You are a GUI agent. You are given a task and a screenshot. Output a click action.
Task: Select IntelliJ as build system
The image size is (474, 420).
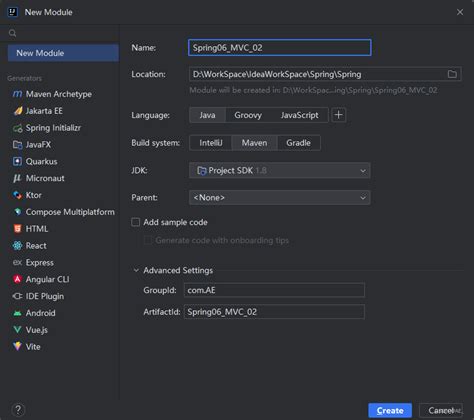click(x=211, y=143)
